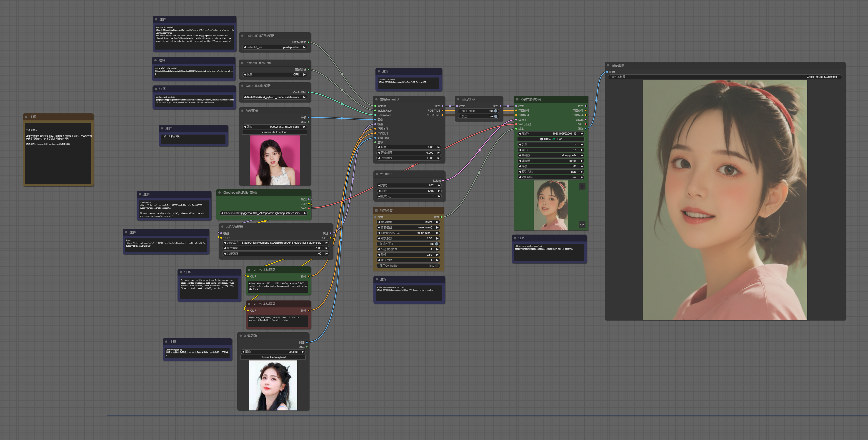Click the 图像_kps input socket on 应用InstantID
Image resolution: width=868 pixels, height=440 pixels.
[375, 138]
